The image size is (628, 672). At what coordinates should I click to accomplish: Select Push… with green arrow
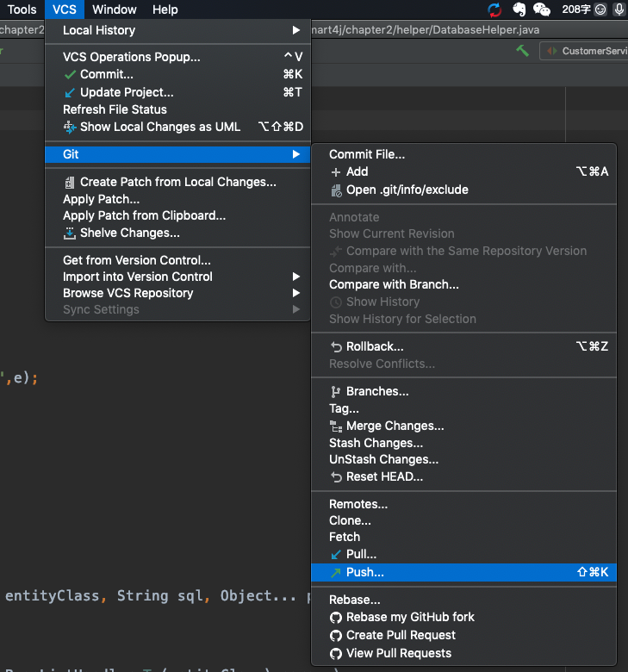point(463,572)
